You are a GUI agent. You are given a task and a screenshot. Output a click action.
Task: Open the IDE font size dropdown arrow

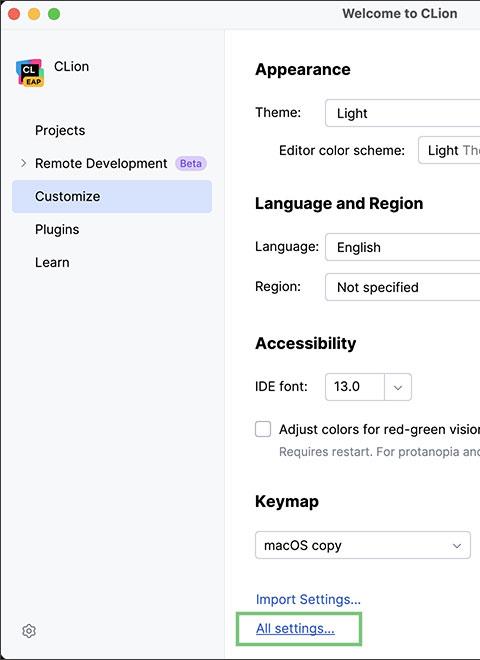(398, 387)
